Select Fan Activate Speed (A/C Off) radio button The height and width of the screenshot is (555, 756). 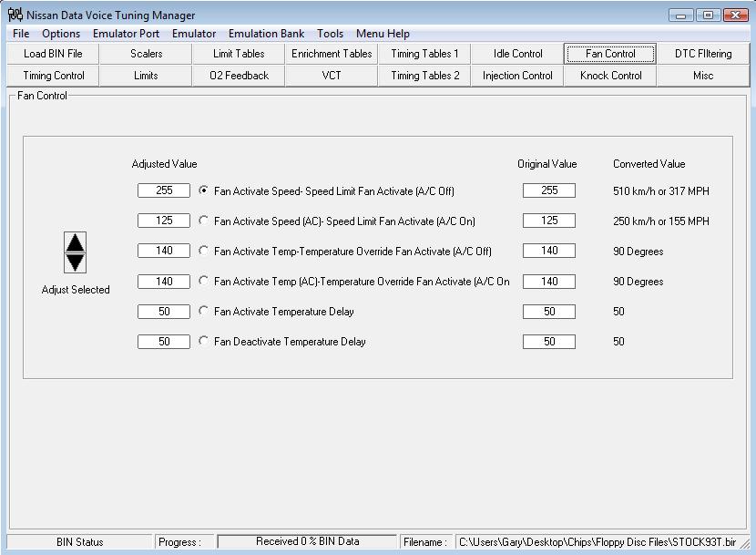[203, 190]
